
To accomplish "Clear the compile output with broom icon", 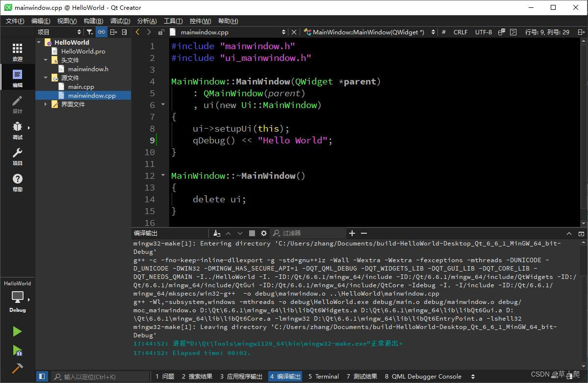I will click(x=216, y=233).
